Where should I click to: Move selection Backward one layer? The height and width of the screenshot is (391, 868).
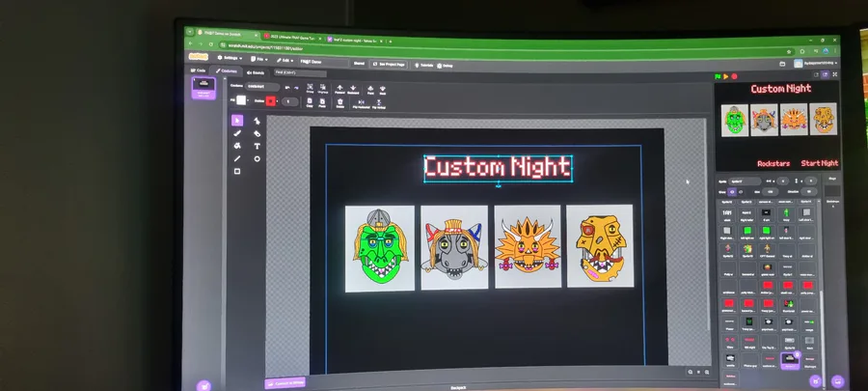353,89
